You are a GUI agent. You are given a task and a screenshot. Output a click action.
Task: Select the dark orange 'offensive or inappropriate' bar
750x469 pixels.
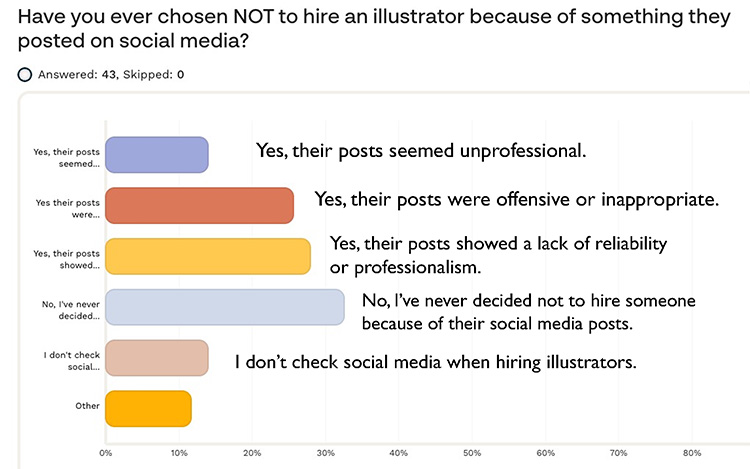(200, 205)
